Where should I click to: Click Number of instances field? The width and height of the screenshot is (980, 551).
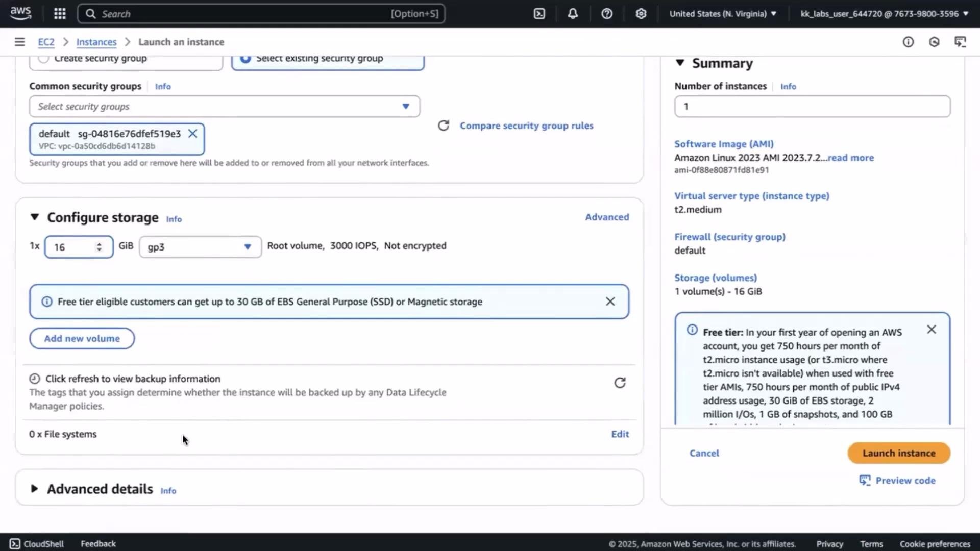[x=812, y=106]
